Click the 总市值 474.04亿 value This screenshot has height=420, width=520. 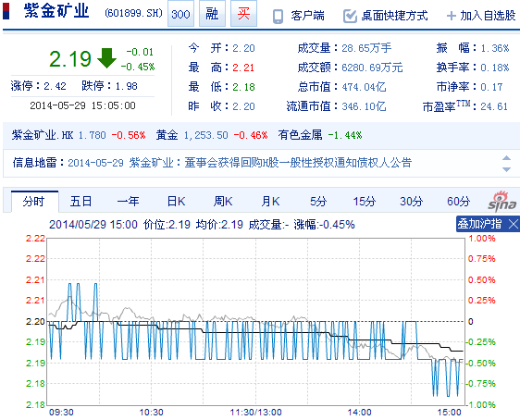point(364,87)
